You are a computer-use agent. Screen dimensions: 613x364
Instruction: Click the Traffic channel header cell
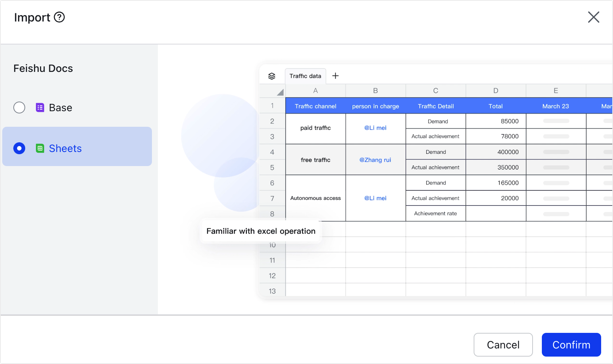pos(315,106)
